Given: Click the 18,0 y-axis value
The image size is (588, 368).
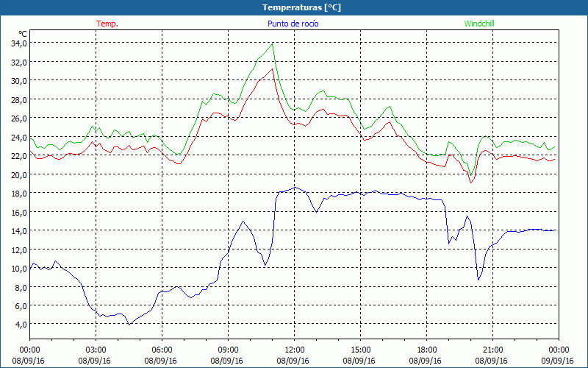Looking at the screenshot, I should pyautogui.click(x=19, y=193).
